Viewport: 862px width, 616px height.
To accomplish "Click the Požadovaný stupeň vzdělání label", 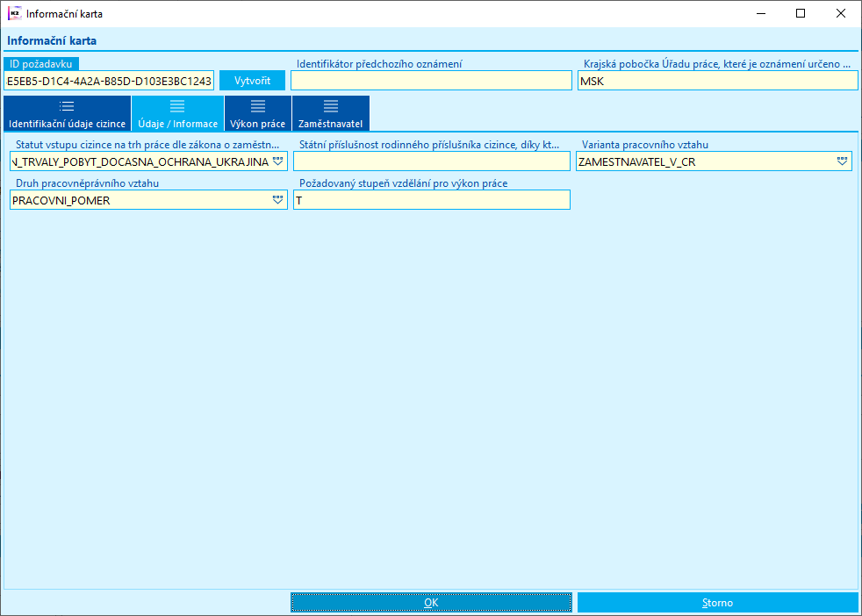I will pos(404,183).
